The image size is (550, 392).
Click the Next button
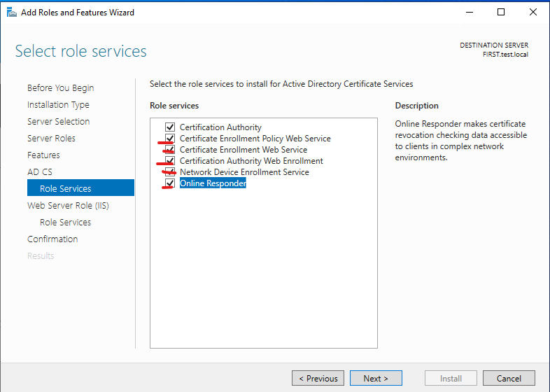coord(376,378)
